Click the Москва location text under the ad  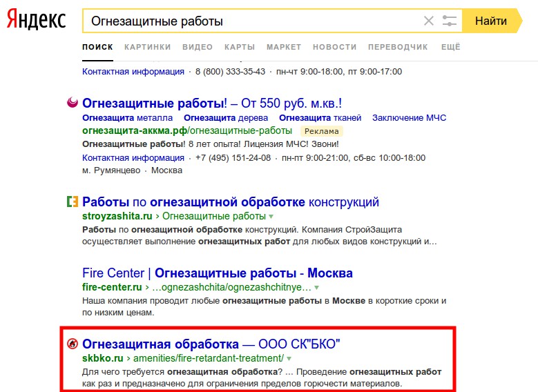point(166,170)
